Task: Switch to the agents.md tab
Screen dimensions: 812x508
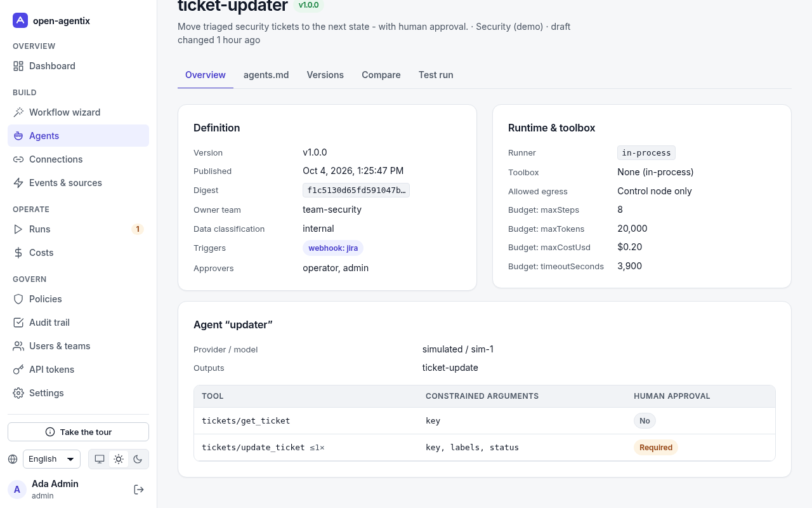Action: pyautogui.click(x=266, y=75)
